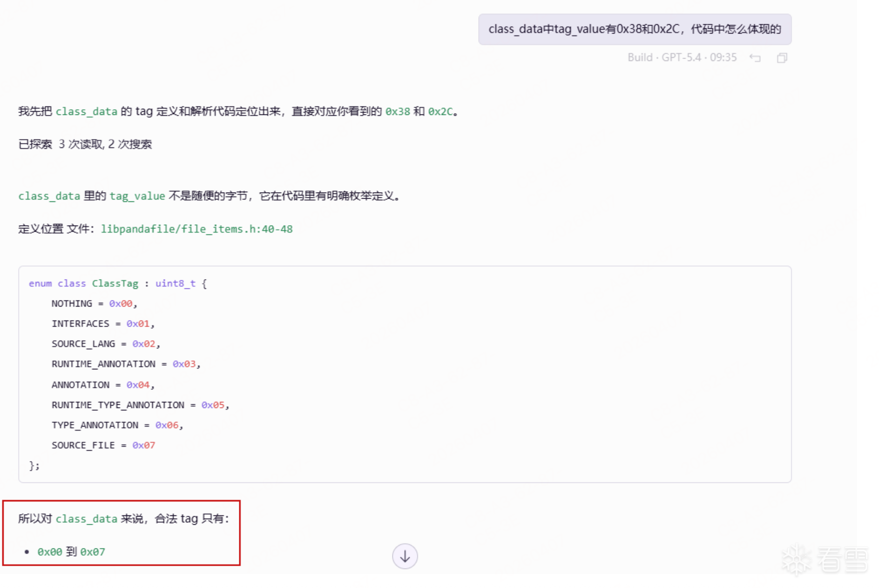
Task: Click the user message bubble about tag_value
Action: (635, 29)
